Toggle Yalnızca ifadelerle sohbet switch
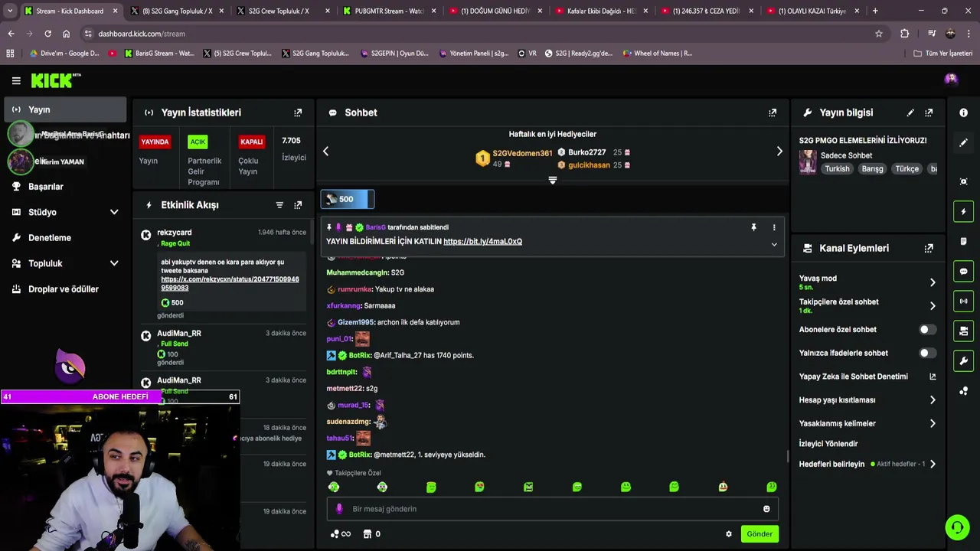This screenshot has height=551, width=980. (x=927, y=354)
